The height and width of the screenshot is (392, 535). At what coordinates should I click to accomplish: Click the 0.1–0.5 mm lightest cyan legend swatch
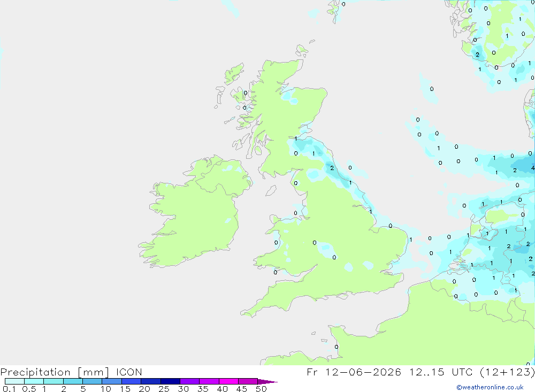pos(14,381)
